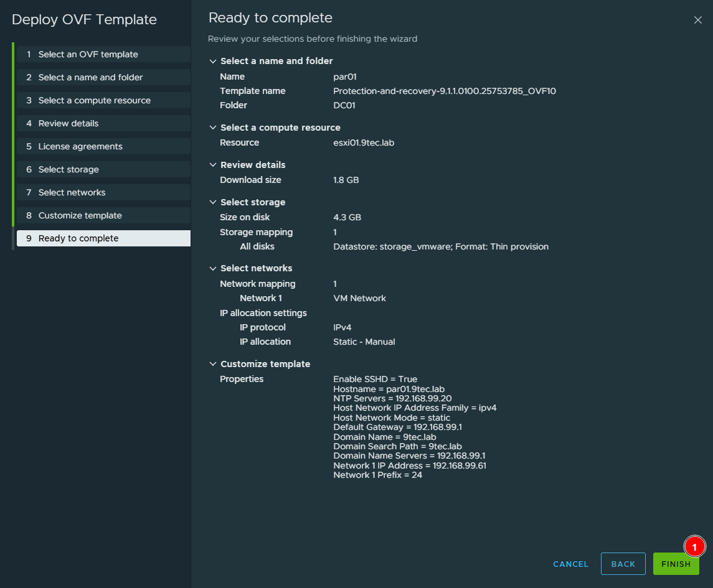Go to step 8 Customize template
This screenshot has height=588, width=713.
pos(103,215)
